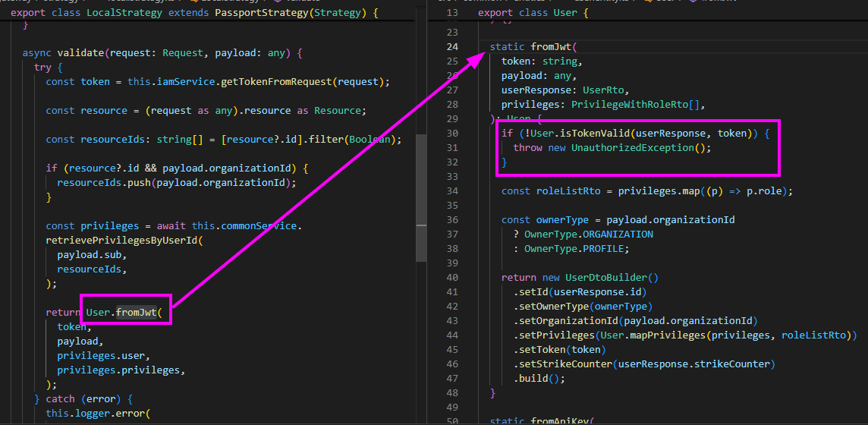Click the LocalStrategy class sticky header line

194,11
